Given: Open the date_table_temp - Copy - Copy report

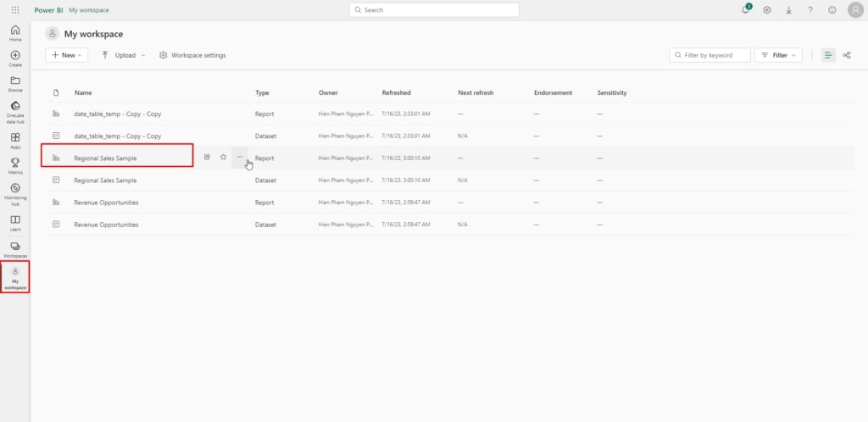Looking at the screenshot, I should [x=118, y=114].
